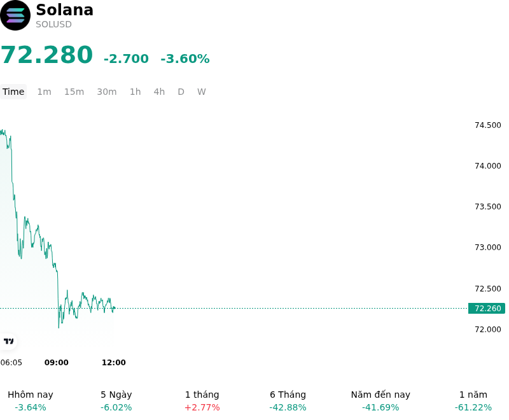
Task: Open the TradingView logo badge
Action: coord(8,341)
